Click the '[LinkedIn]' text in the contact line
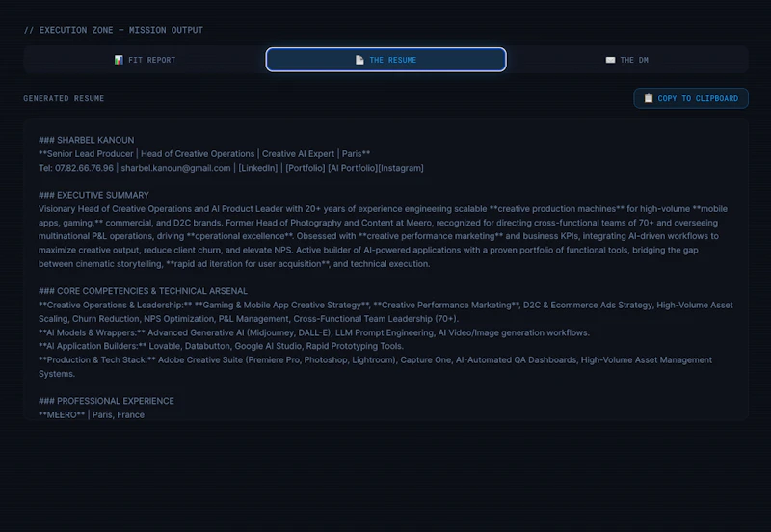Viewport: 771px width, 532px height. tap(258, 168)
